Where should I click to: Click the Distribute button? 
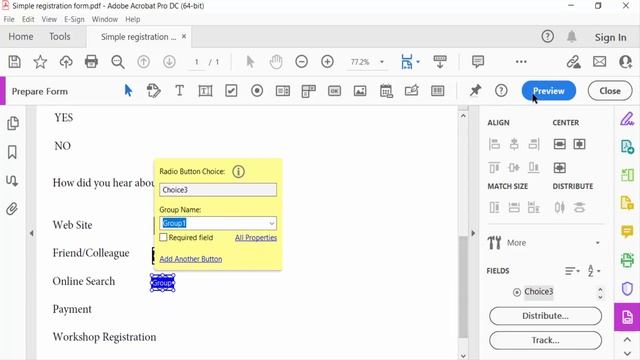545,316
